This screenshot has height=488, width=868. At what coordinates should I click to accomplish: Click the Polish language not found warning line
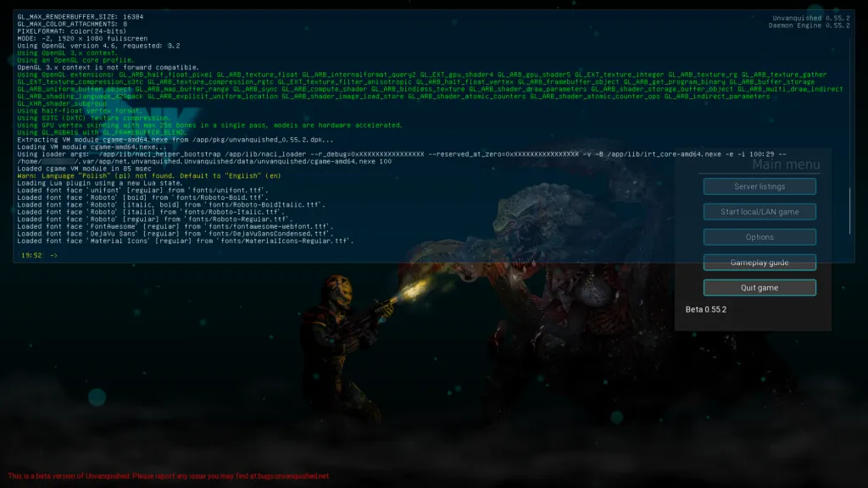[149, 176]
